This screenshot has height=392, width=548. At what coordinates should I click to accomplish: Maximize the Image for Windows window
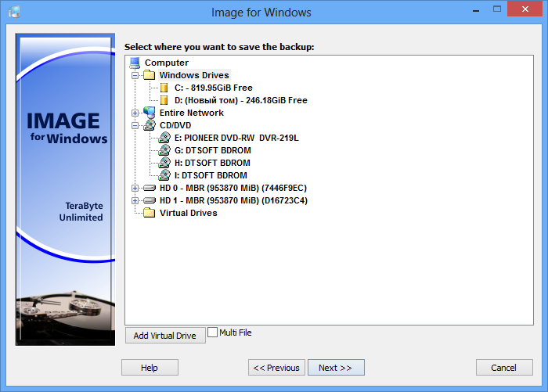tap(497, 9)
